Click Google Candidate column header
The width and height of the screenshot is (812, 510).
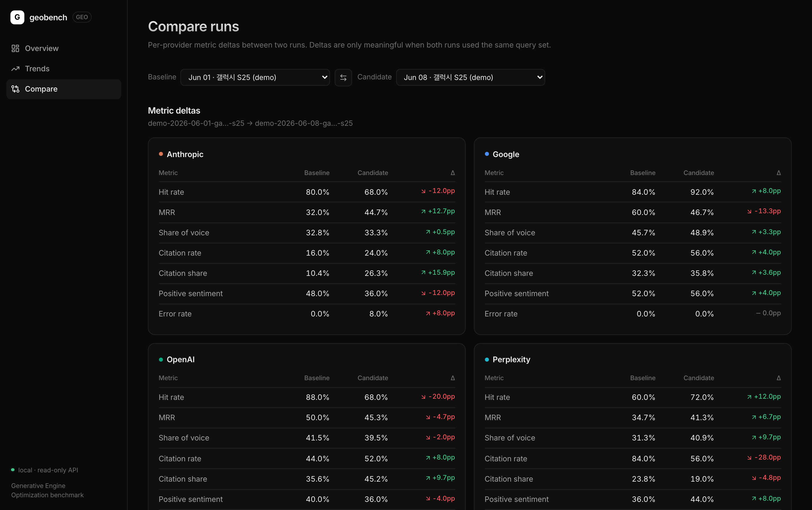[x=698, y=173]
